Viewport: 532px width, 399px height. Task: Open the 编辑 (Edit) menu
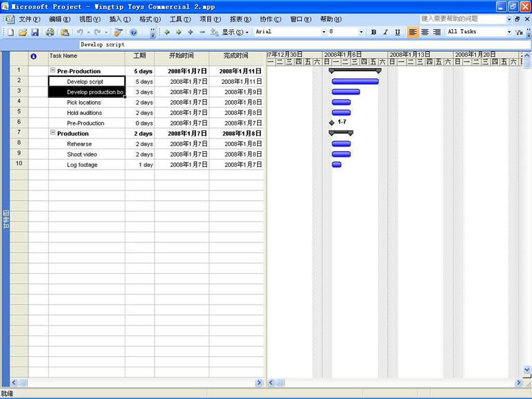[x=60, y=19]
